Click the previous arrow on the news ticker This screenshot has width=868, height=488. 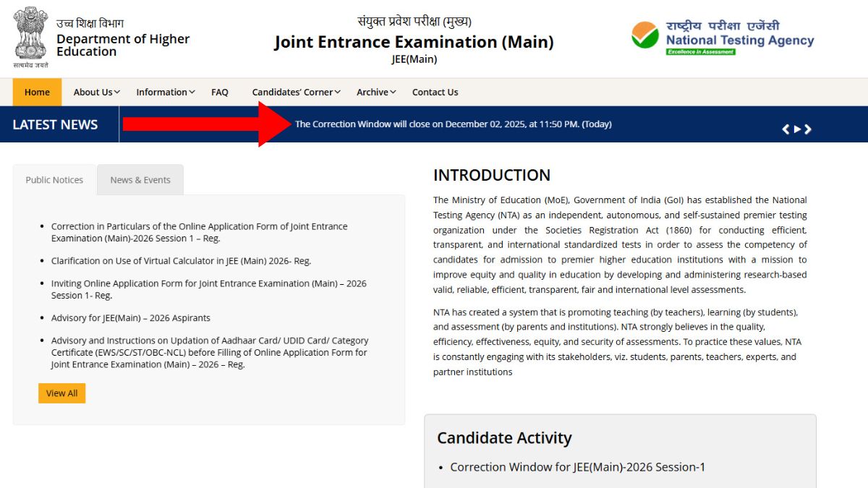(x=786, y=128)
